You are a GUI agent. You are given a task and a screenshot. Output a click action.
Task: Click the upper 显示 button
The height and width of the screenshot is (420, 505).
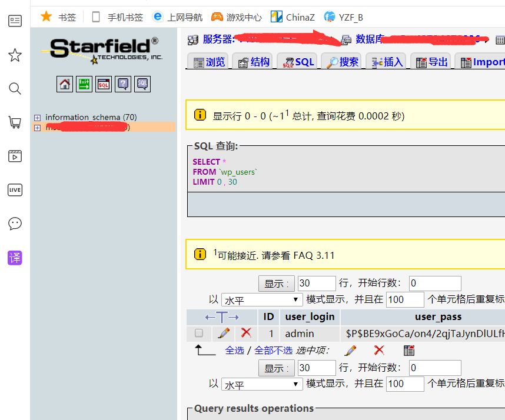click(276, 284)
